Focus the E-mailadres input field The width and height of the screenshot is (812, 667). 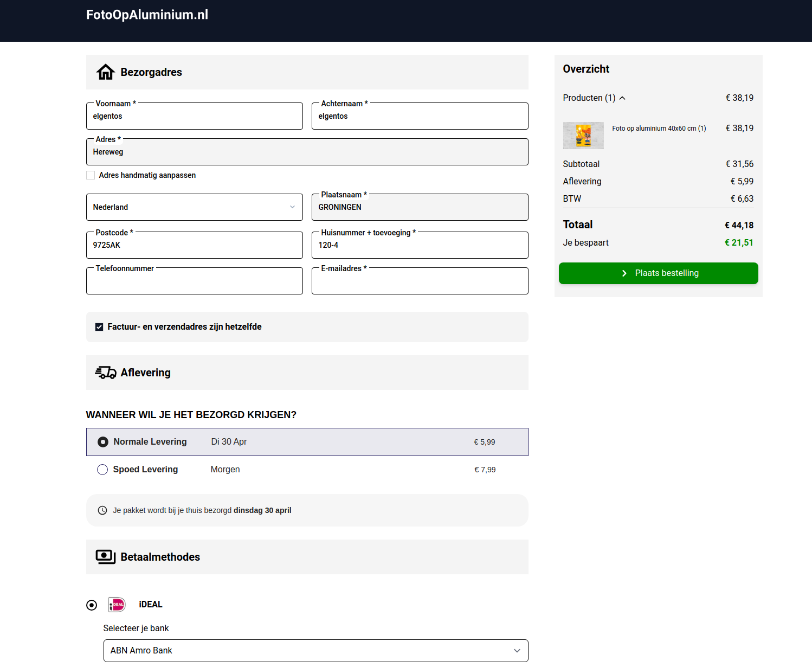click(420, 282)
